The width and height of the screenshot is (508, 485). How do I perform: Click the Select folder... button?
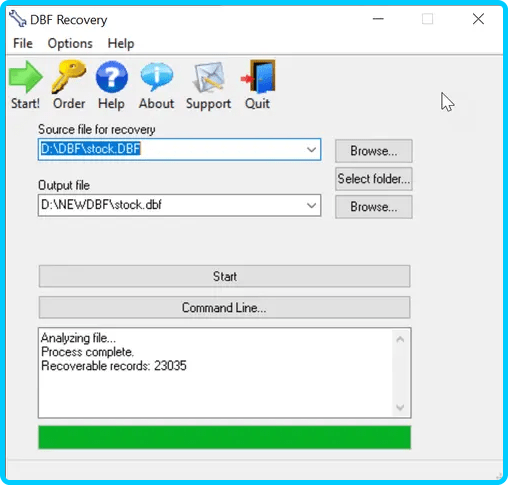(374, 179)
